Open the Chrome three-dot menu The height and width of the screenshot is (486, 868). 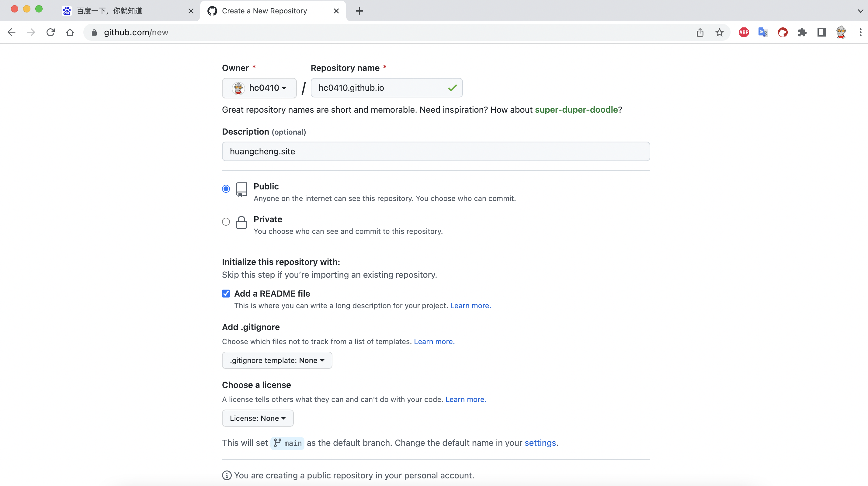pyautogui.click(x=860, y=32)
